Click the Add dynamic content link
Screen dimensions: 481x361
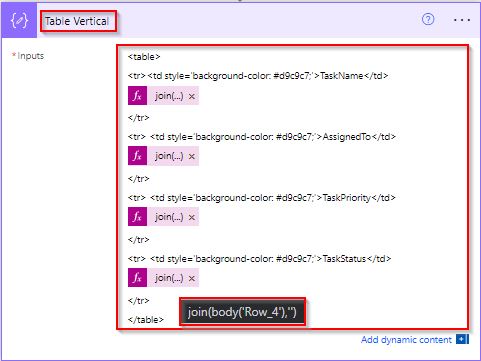click(406, 340)
